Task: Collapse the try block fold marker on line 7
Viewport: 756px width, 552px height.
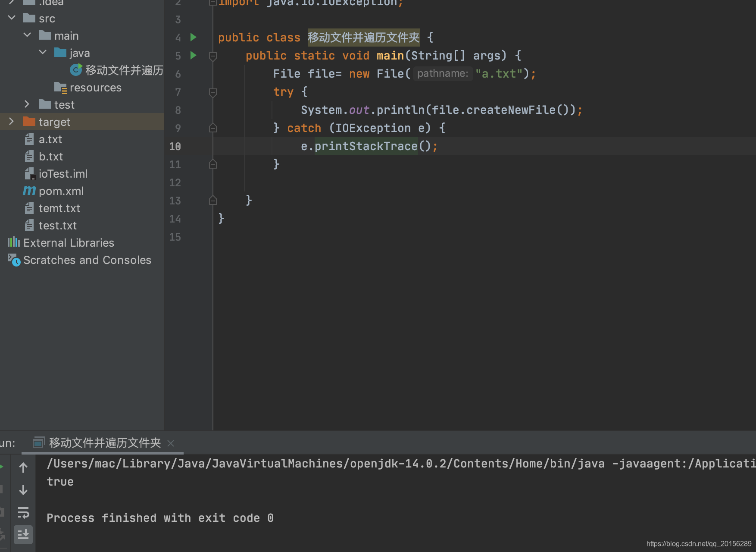Action: pyautogui.click(x=213, y=92)
